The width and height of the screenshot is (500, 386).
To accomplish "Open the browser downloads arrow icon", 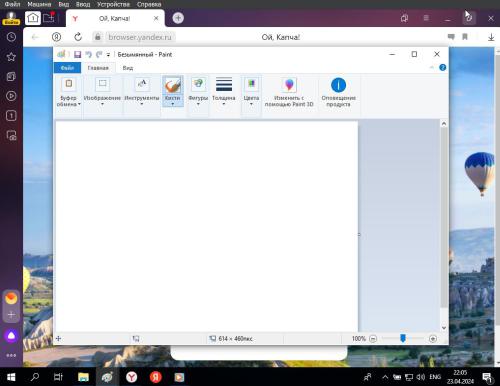I will [491, 37].
